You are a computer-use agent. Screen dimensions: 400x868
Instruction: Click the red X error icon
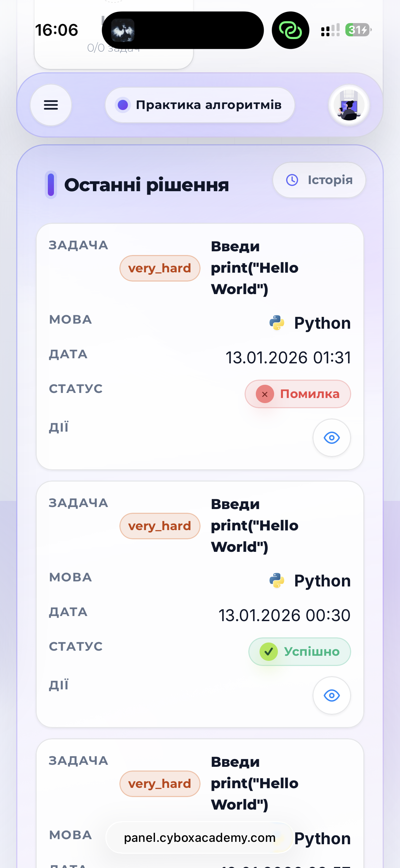[x=265, y=394]
